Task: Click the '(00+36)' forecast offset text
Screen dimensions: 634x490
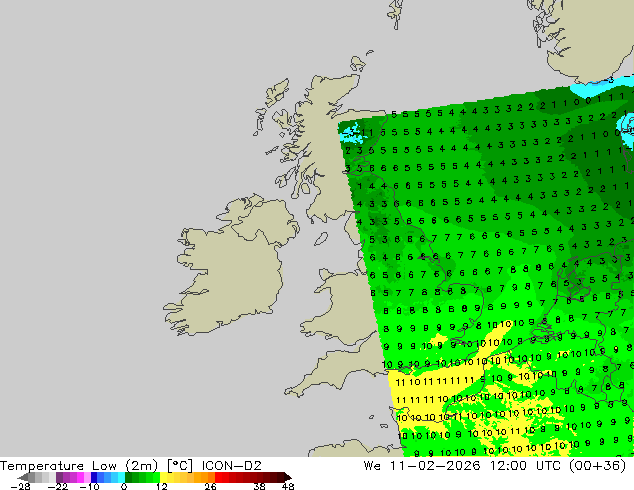Action: point(597,466)
